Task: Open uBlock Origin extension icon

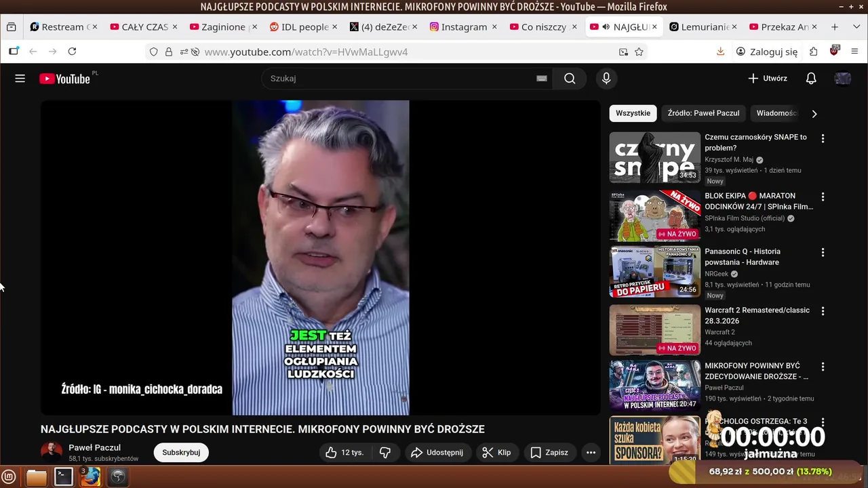Action: [x=835, y=51]
